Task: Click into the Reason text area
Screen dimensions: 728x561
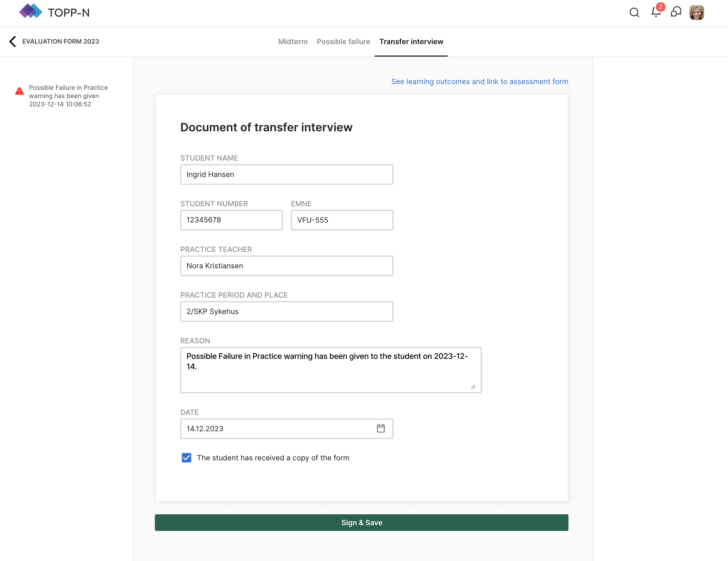Action: coord(330,370)
